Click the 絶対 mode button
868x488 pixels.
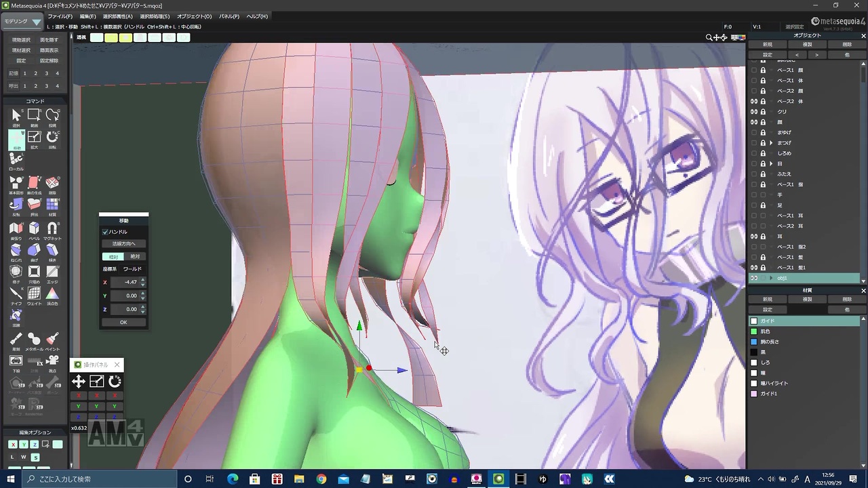[134, 256]
